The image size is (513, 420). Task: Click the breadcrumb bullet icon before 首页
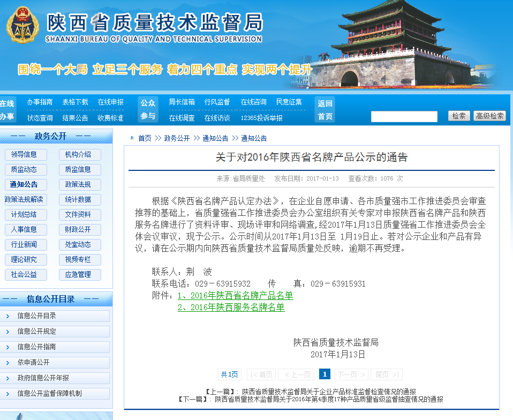pyautogui.click(x=132, y=138)
